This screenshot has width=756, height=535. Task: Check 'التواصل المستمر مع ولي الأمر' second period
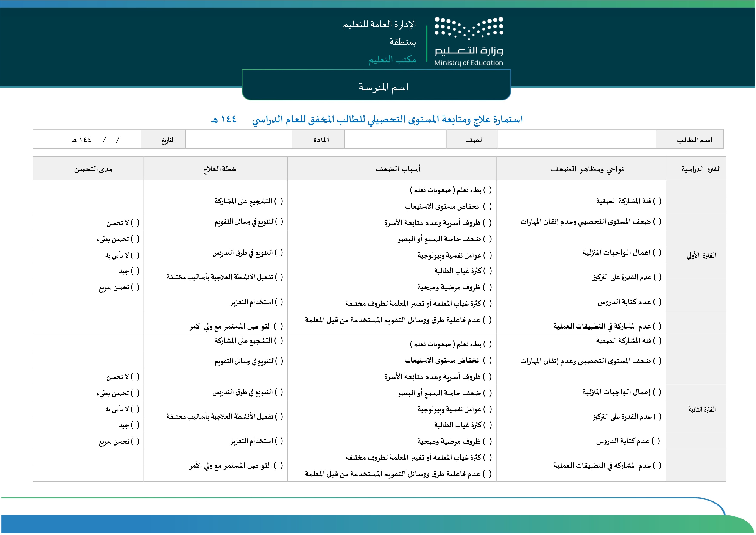279,465
